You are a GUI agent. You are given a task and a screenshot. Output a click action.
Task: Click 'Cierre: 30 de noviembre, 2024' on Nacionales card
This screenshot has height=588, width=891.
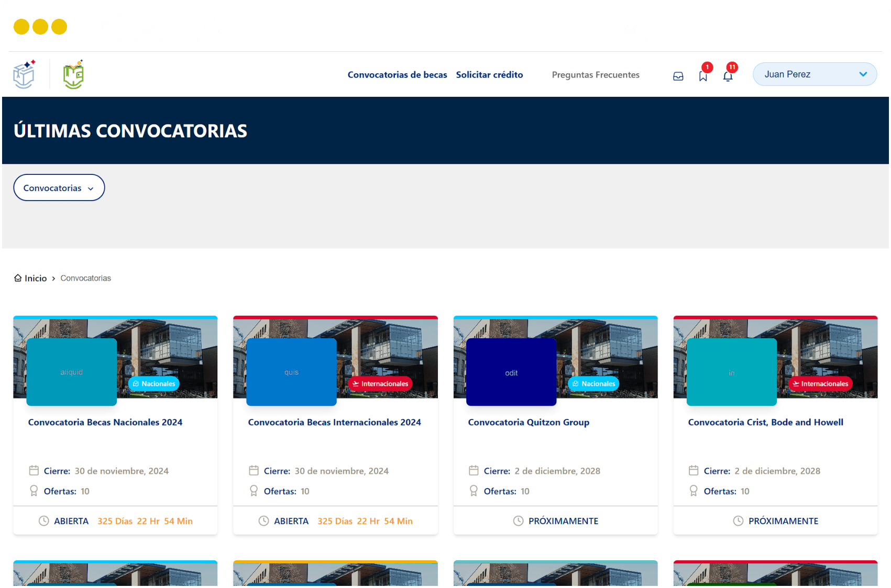tap(106, 471)
